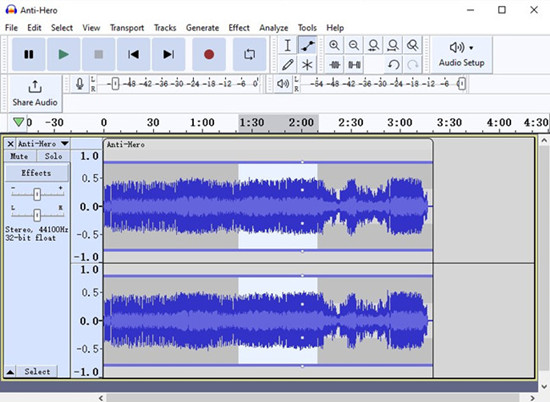Viewport: 550px width, 402px height.
Task: Select the Multi-tool asterisk icon
Action: pos(307,65)
